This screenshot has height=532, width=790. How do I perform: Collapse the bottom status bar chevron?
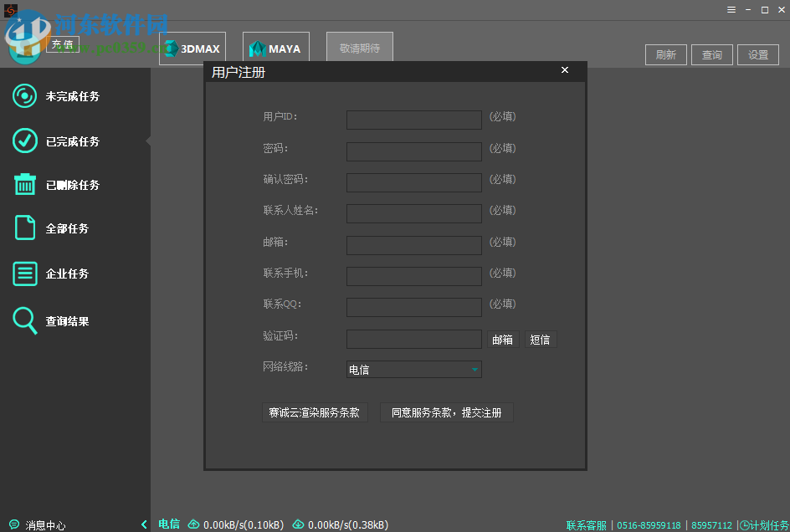142,525
